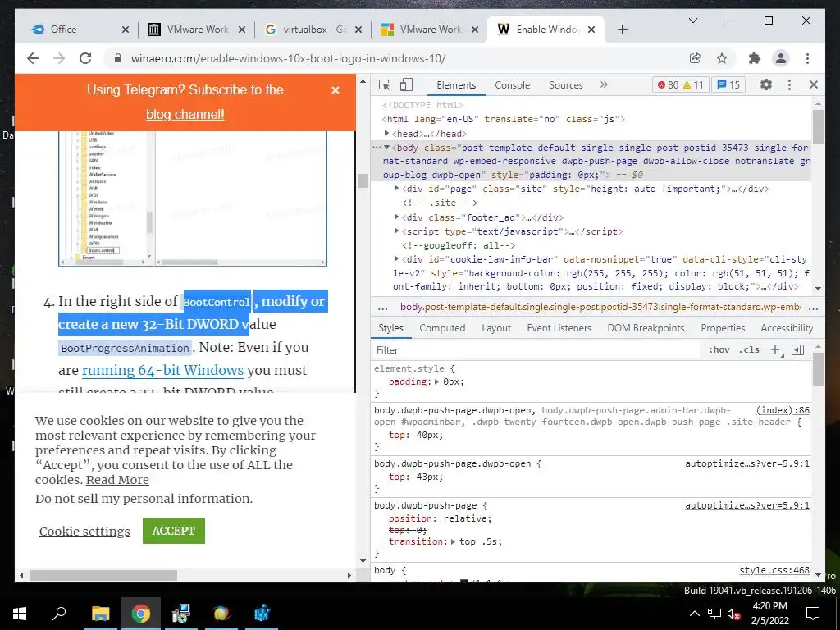Open the DOM Breakpoints tab

[x=646, y=328]
